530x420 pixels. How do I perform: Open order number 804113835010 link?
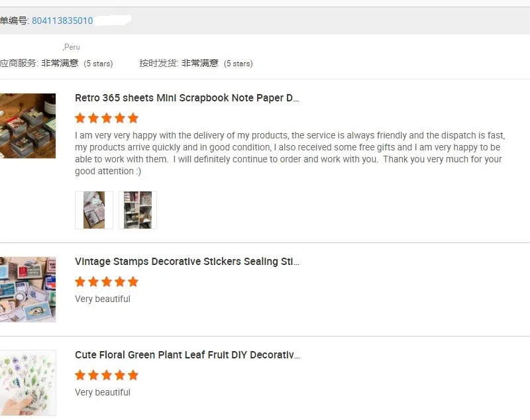click(x=62, y=21)
